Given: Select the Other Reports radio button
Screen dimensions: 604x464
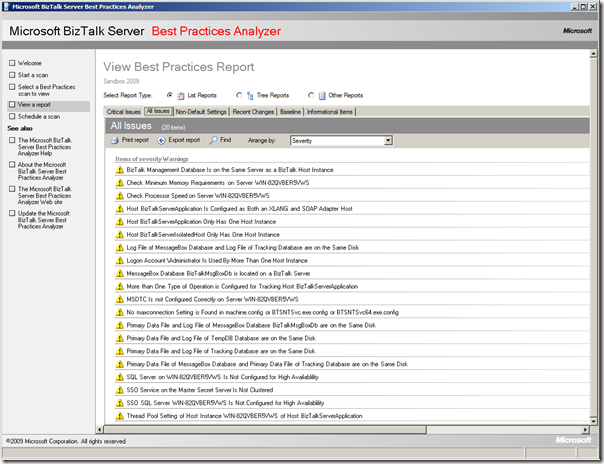Looking at the screenshot, I should point(309,95).
